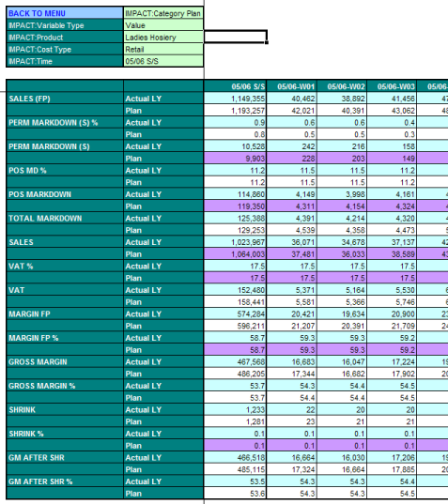Screen dimensions: 448x504
Task: Select cell value 574,284
Action: click(x=235, y=314)
